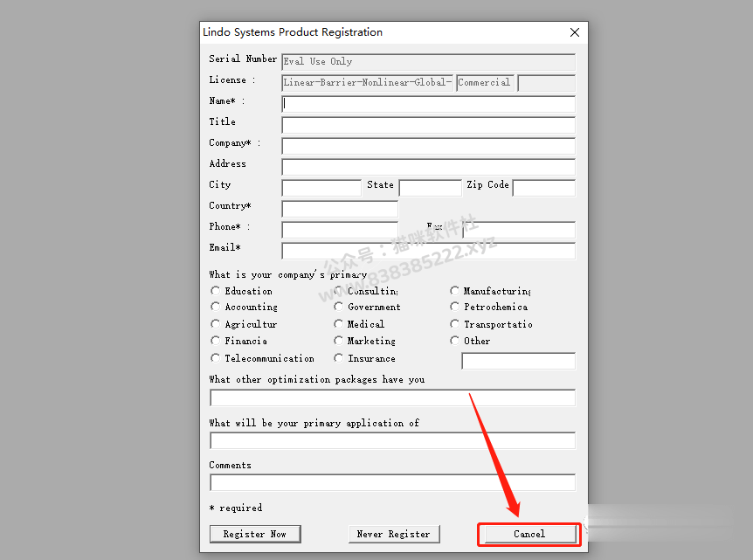The height and width of the screenshot is (560, 753).
Task: Click the Serial Number field showing Eval Use Only
Action: 428,62
